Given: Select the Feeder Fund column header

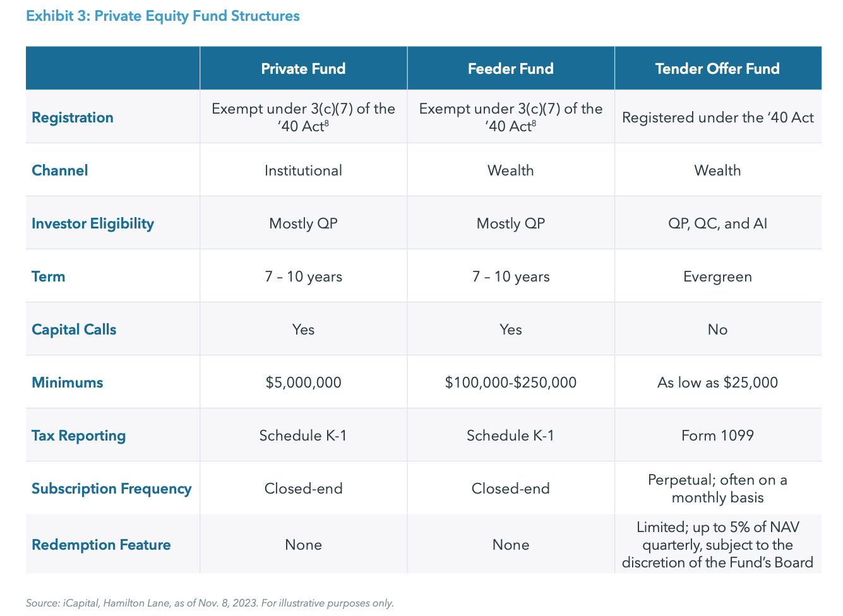Looking at the screenshot, I should pos(510,68).
